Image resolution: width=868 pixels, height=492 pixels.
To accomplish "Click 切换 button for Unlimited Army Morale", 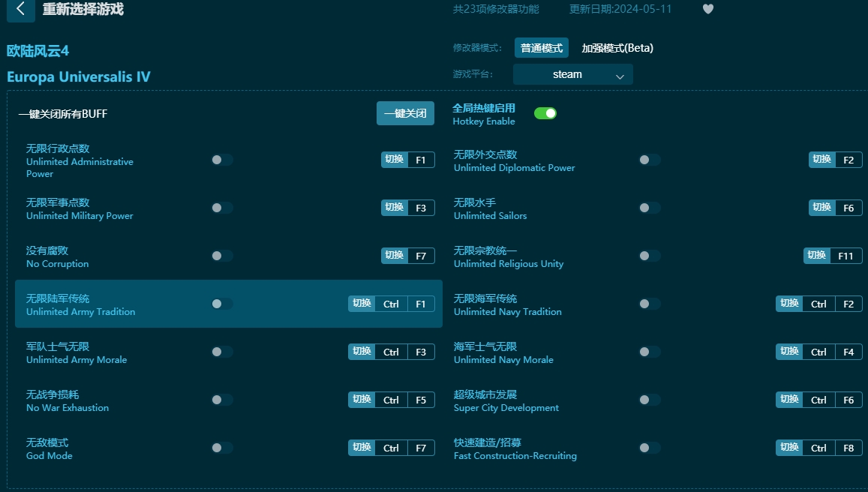I will (x=362, y=352).
